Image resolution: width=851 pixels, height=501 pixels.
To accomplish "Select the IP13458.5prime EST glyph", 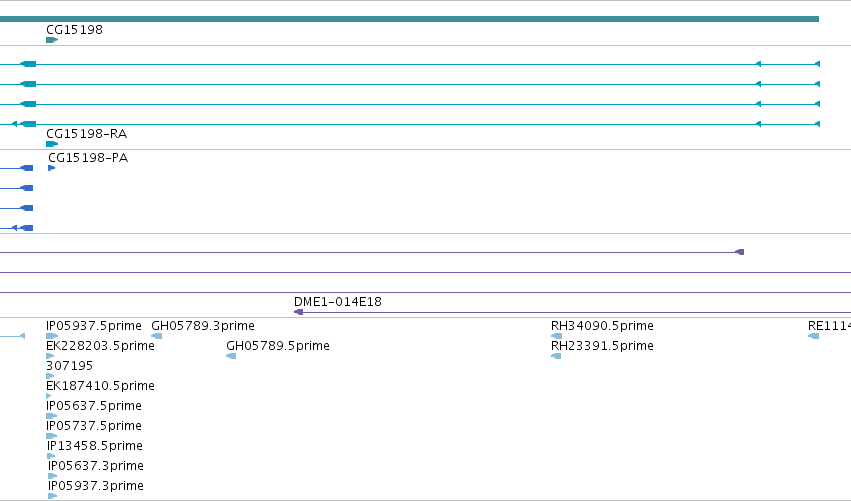I will [51, 456].
